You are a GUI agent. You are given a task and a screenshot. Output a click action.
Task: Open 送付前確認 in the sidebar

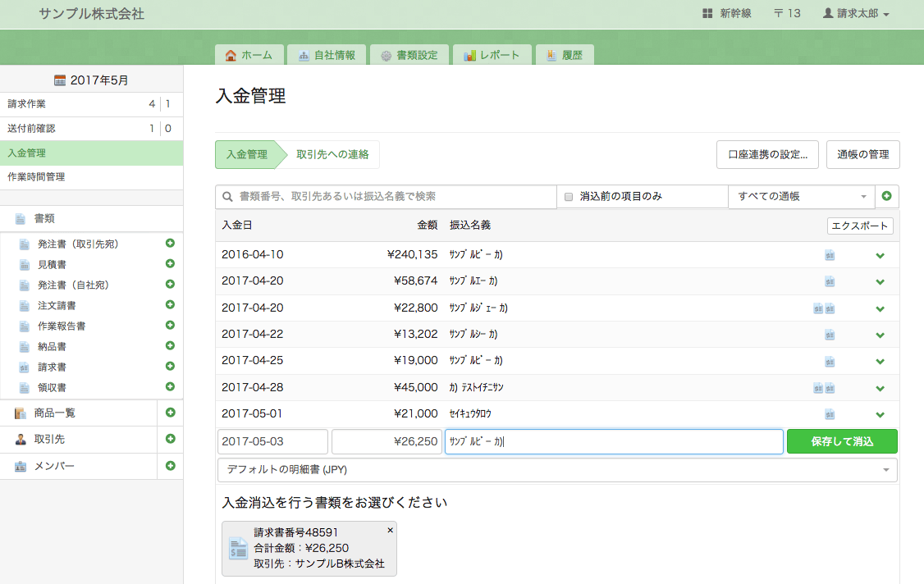pyautogui.click(x=91, y=129)
